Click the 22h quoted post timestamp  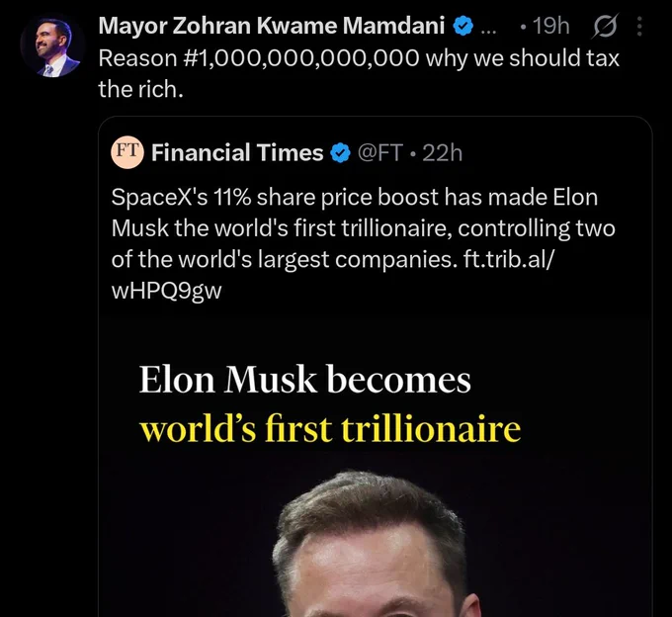click(x=443, y=152)
